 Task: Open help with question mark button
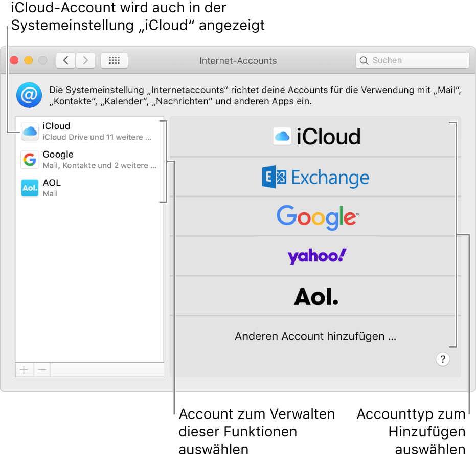click(x=443, y=359)
